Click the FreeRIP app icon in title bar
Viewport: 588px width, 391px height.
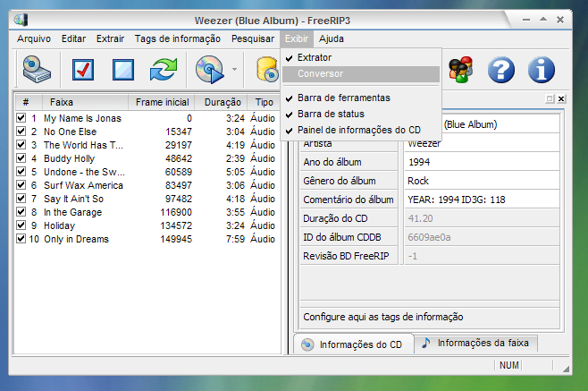21,20
